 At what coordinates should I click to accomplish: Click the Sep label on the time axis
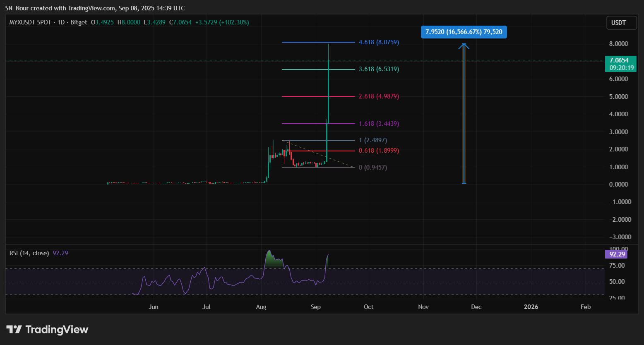click(315, 307)
